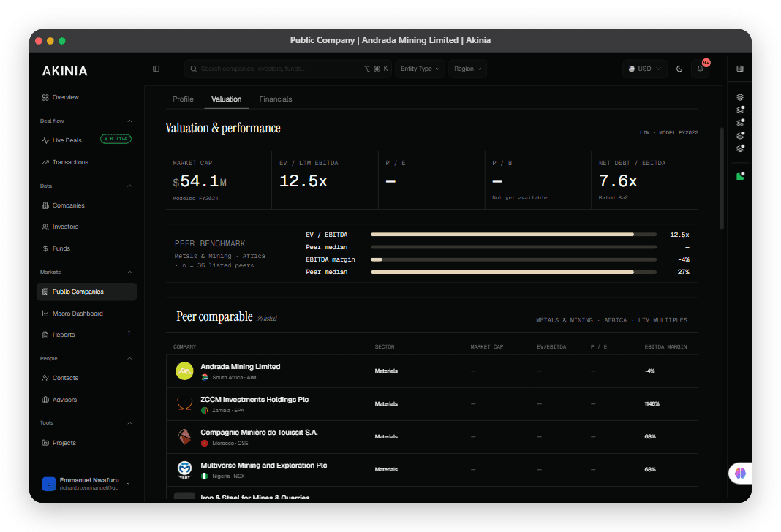
Task: Open the Entity Type filter dropdown
Action: pos(420,69)
